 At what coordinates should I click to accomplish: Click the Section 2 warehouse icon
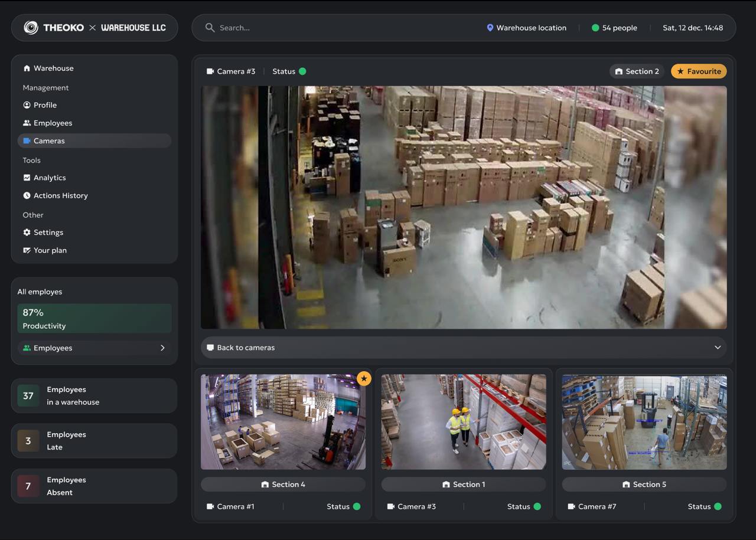click(618, 71)
